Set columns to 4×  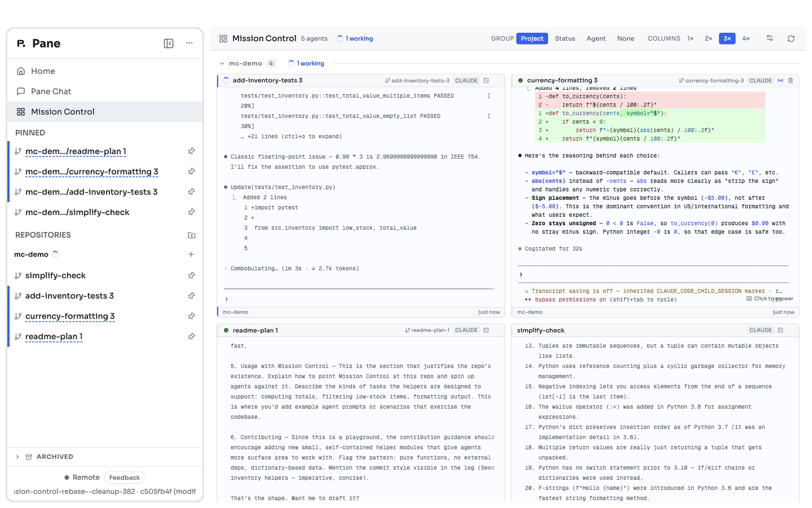tap(746, 38)
